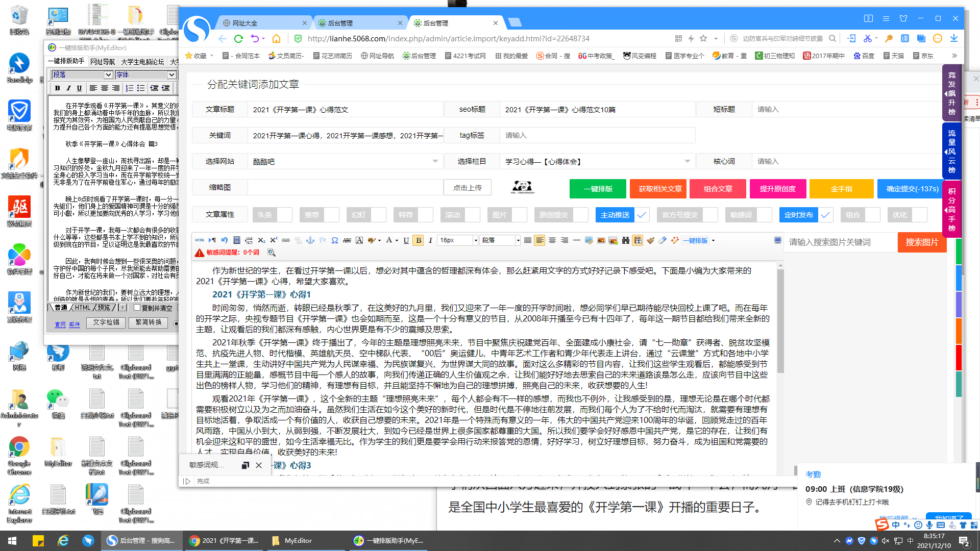The image size is (980, 551).
Task: Open the 合同范本 bookmark
Action: click(x=242, y=56)
